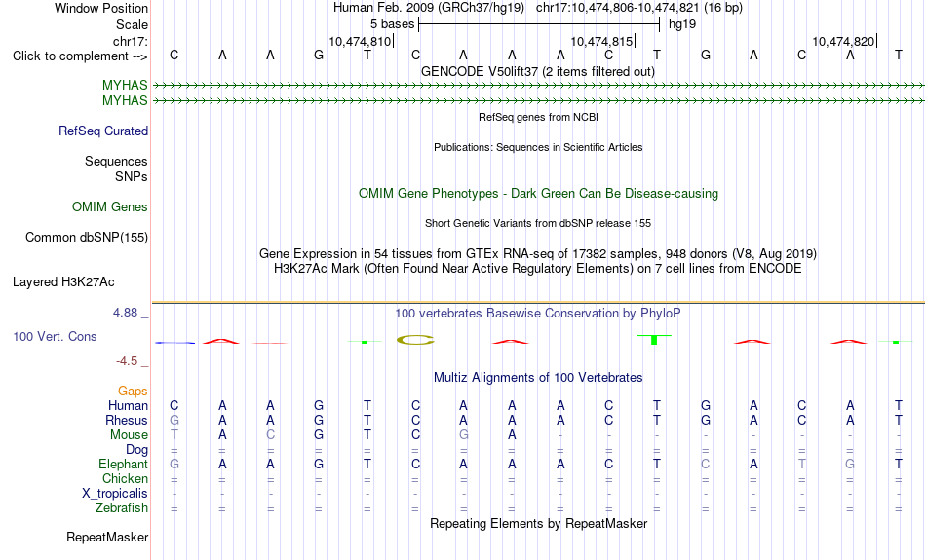Select the Zebrafish species label

tap(122, 508)
